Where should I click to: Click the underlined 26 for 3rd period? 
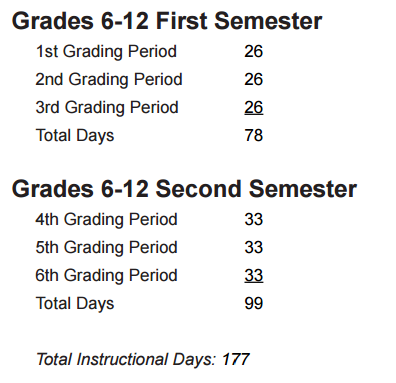(x=254, y=108)
